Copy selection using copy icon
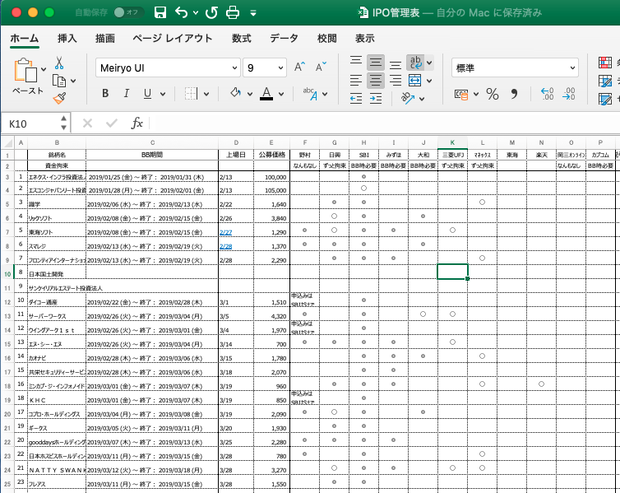Screen dimensions: 620x493 (59, 81)
